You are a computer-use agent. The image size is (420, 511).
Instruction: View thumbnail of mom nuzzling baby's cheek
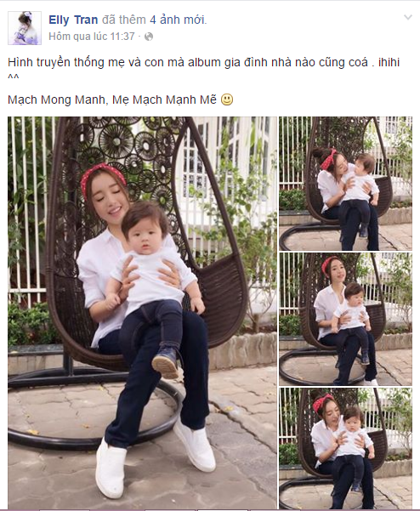click(x=345, y=184)
